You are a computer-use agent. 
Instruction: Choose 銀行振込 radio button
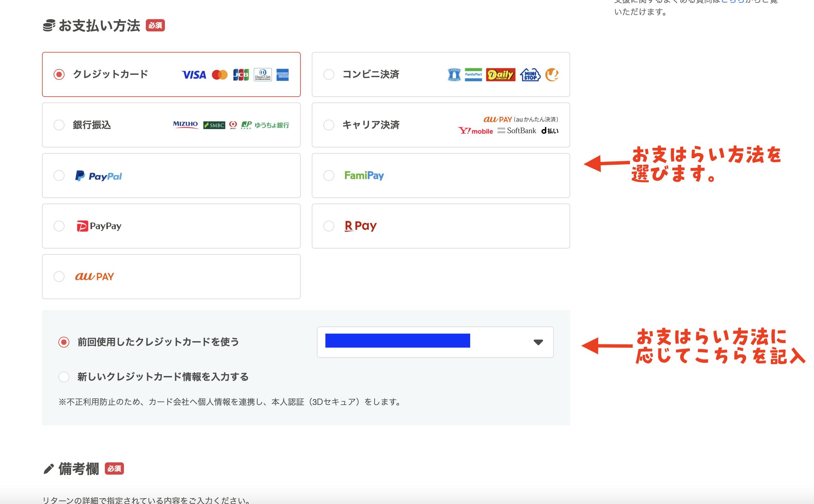59,125
